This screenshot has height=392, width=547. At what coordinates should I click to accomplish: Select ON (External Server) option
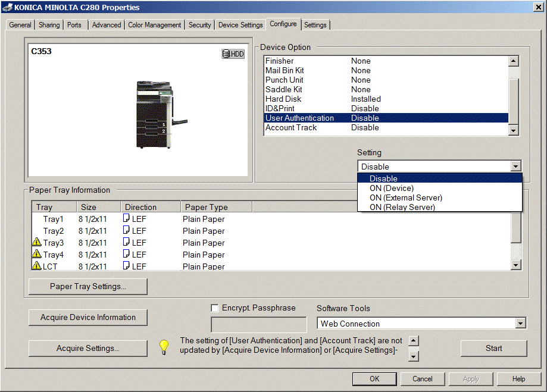pyautogui.click(x=405, y=197)
